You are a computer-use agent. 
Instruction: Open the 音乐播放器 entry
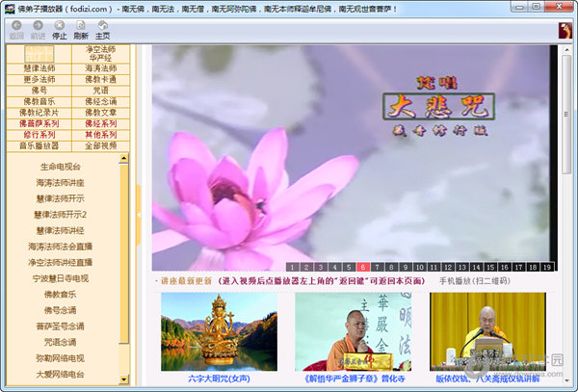point(39,145)
